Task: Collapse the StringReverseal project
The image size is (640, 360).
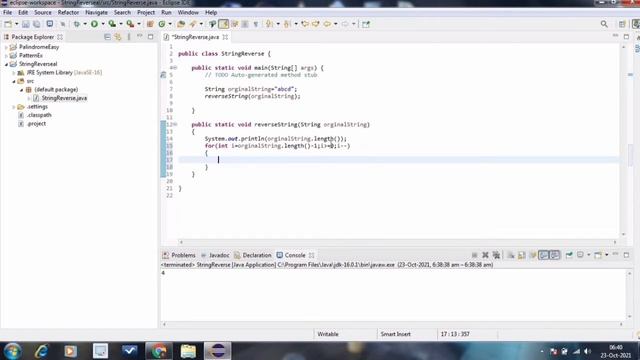Action: (x=6, y=64)
